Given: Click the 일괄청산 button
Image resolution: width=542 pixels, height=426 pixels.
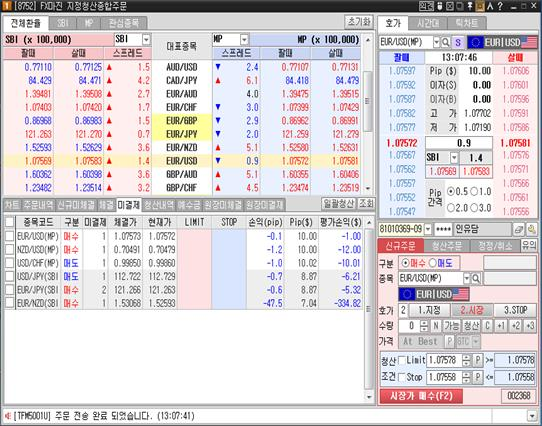Looking at the screenshot, I should coord(338,204).
